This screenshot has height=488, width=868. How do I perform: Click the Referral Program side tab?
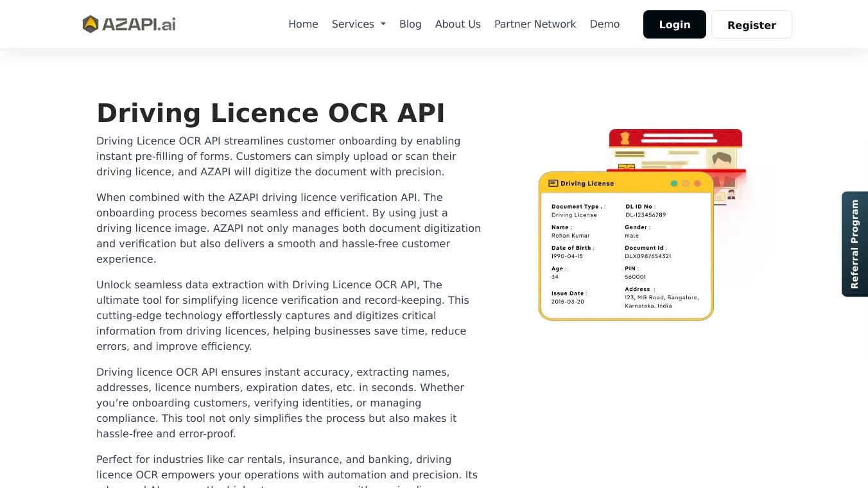855,244
